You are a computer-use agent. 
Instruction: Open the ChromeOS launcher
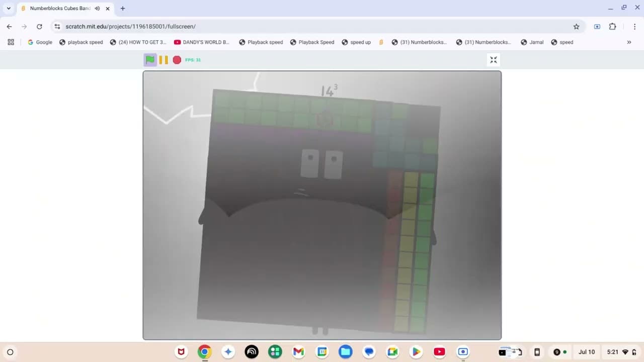pyautogui.click(x=10, y=352)
